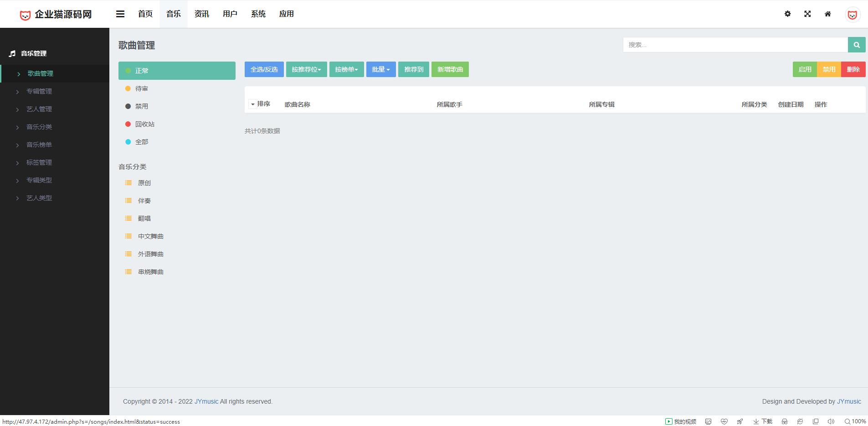This screenshot has width=868, height=426.
Task: Click the fullscreen expand icon
Action: click(x=807, y=14)
